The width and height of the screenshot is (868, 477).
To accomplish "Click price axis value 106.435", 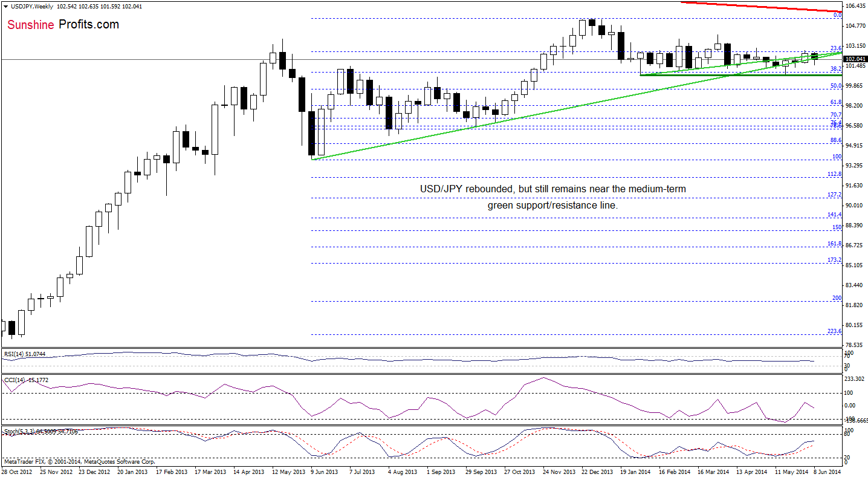I will click(855, 6).
